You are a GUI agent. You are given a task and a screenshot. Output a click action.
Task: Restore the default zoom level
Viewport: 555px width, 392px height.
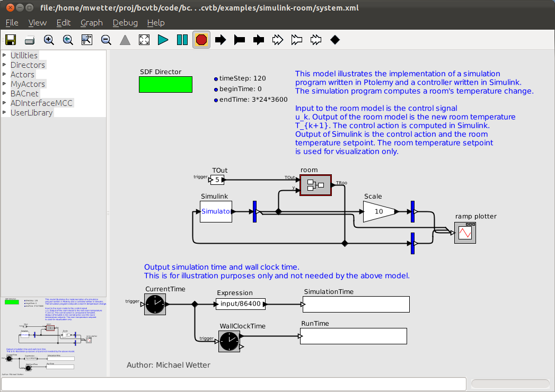(x=67, y=39)
